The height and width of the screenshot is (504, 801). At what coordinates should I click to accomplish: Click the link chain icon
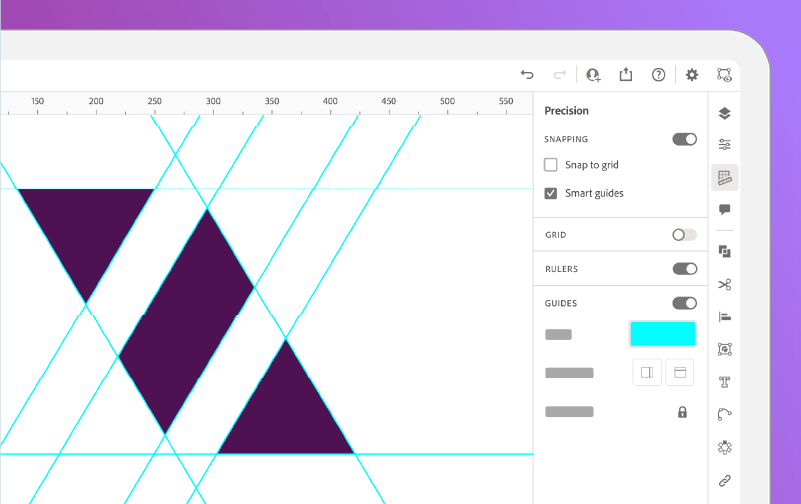[724, 481]
